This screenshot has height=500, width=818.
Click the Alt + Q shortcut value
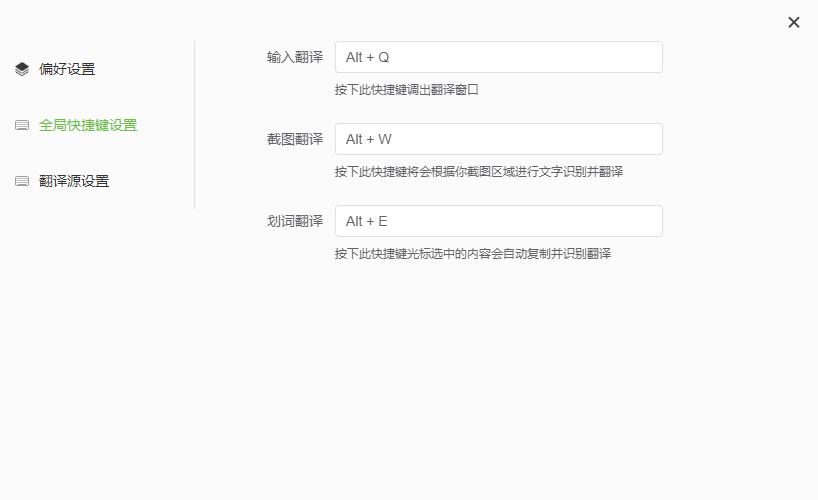coord(368,57)
